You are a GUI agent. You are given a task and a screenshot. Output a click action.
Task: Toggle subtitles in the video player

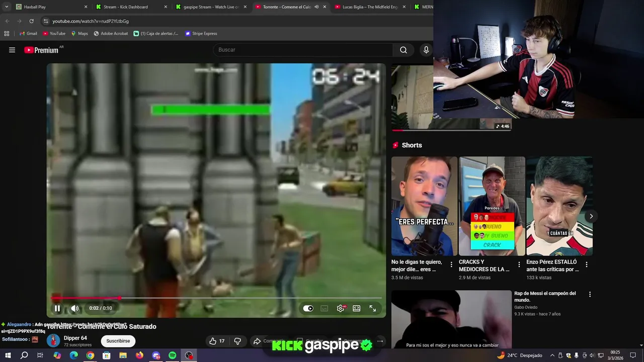click(325, 308)
